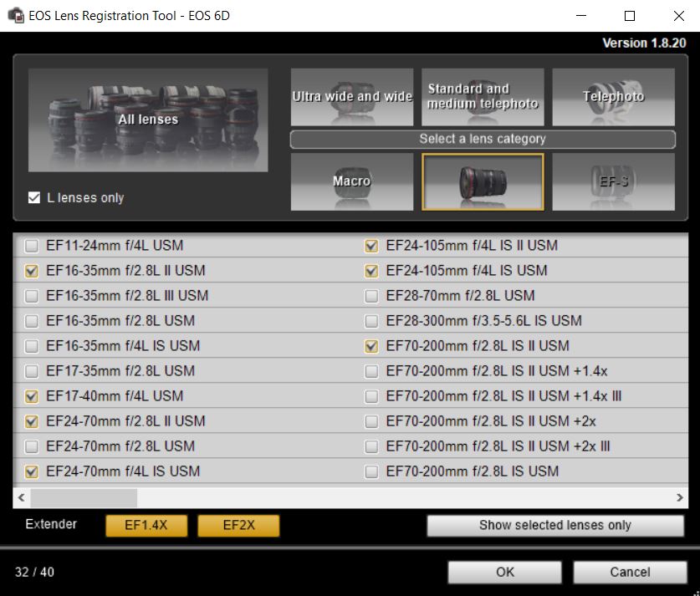Check EF16-35mm f/2.8L III USM lens
The width and height of the screenshot is (700, 596).
[31, 296]
